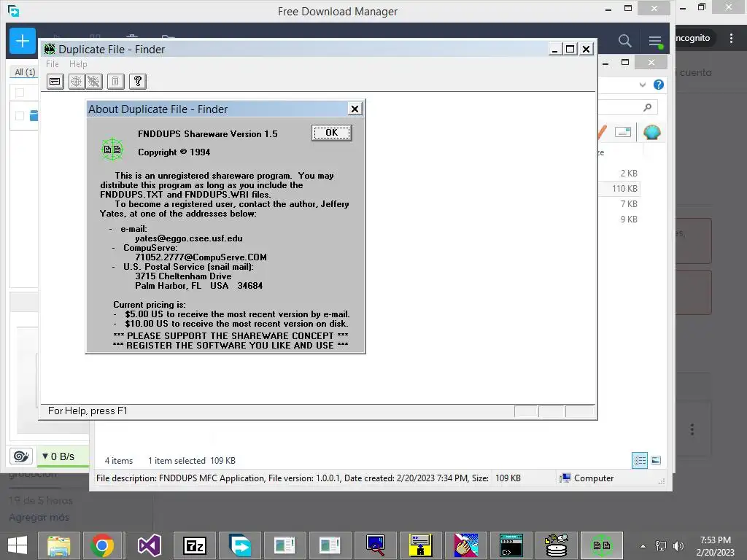This screenshot has height=560, width=747.
Task: Close the About Duplicate File - Finder dialog
Action: pos(355,109)
